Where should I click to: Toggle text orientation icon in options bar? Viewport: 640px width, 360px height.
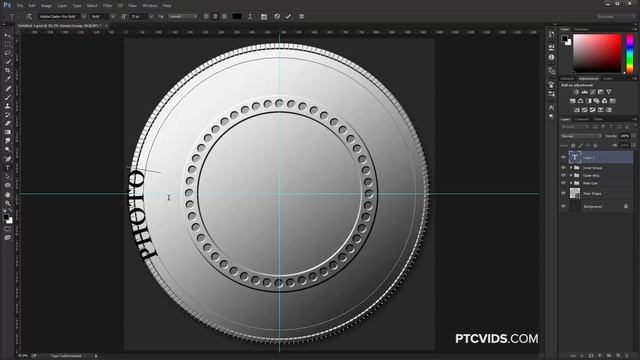[x=29, y=16]
